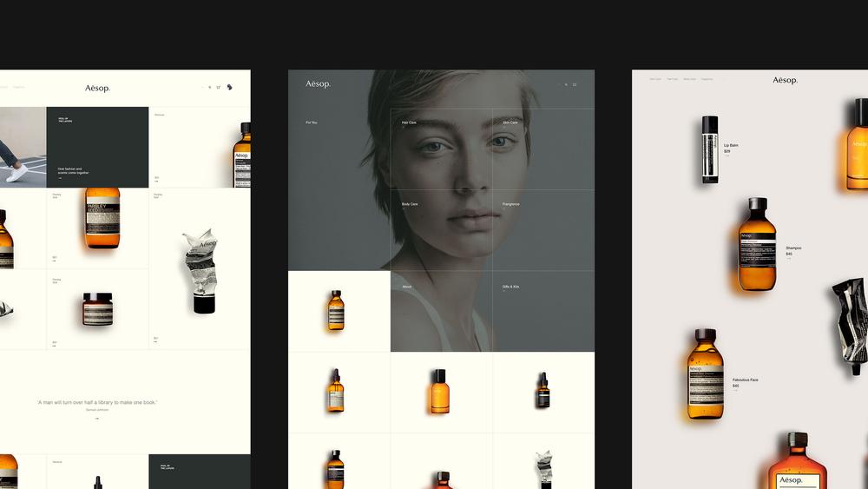Click the arrow below the library quote

pyautogui.click(x=97, y=419)
